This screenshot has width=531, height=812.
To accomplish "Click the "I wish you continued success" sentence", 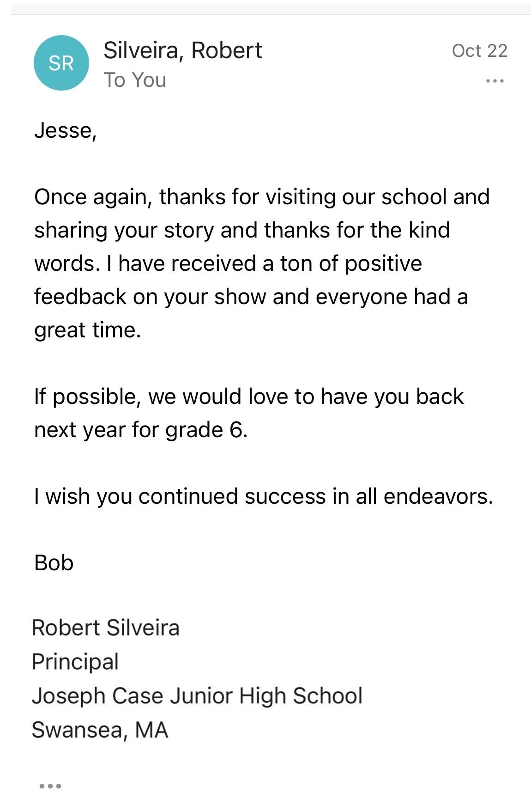I will tap(264, 496).
